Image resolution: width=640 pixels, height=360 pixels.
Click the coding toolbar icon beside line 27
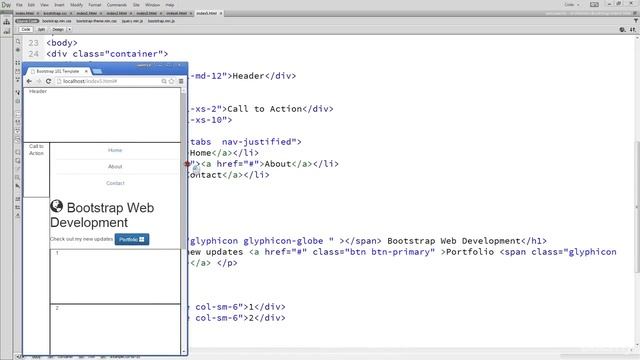pos(18,92)
